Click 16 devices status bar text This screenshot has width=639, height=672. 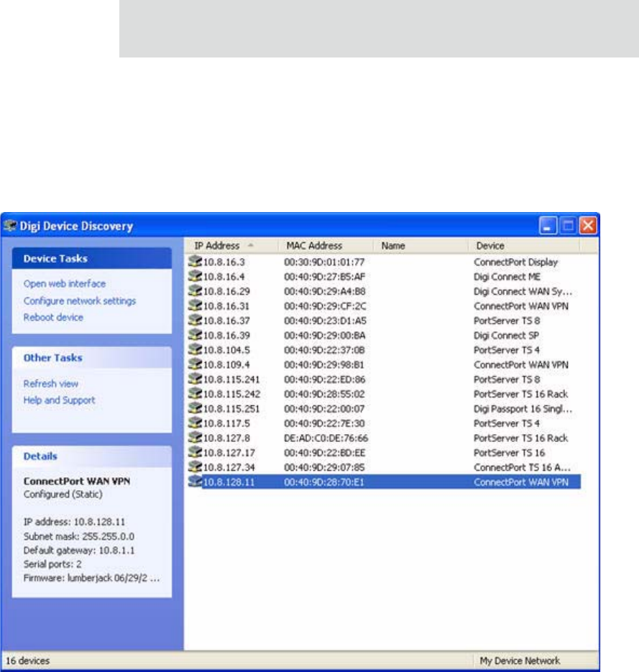(x=28, y=661)
